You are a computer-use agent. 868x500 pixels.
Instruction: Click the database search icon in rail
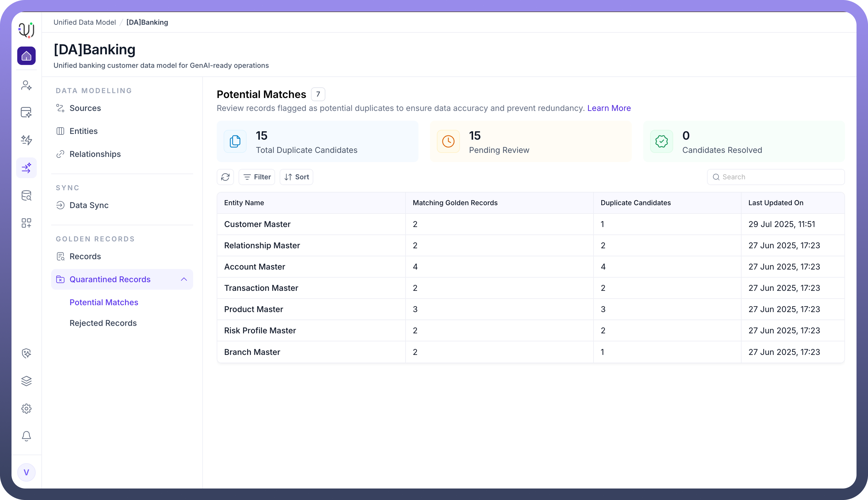pos(26,196)
